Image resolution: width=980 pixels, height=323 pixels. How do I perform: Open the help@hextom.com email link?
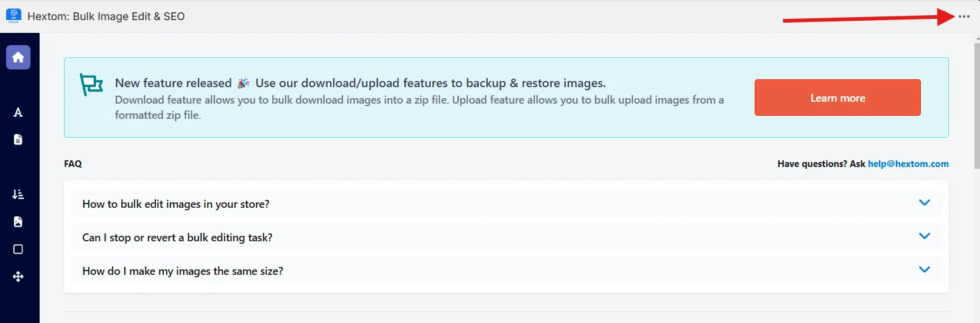908,163
